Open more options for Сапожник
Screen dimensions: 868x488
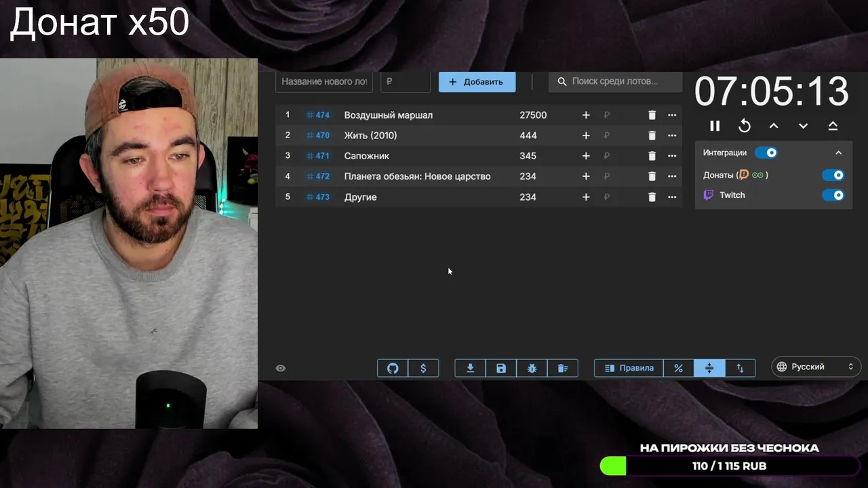[672, 156]
